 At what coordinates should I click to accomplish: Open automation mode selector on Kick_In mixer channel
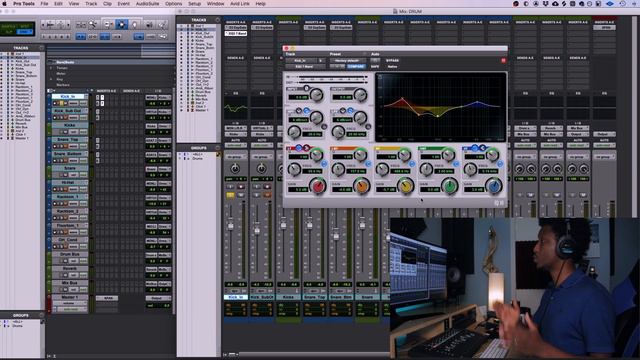click(x=236, y=145)
